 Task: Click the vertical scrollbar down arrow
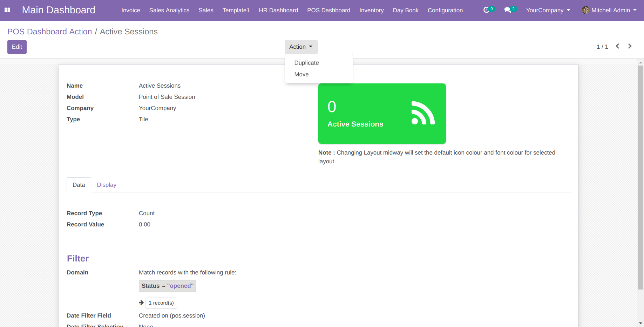640,323
